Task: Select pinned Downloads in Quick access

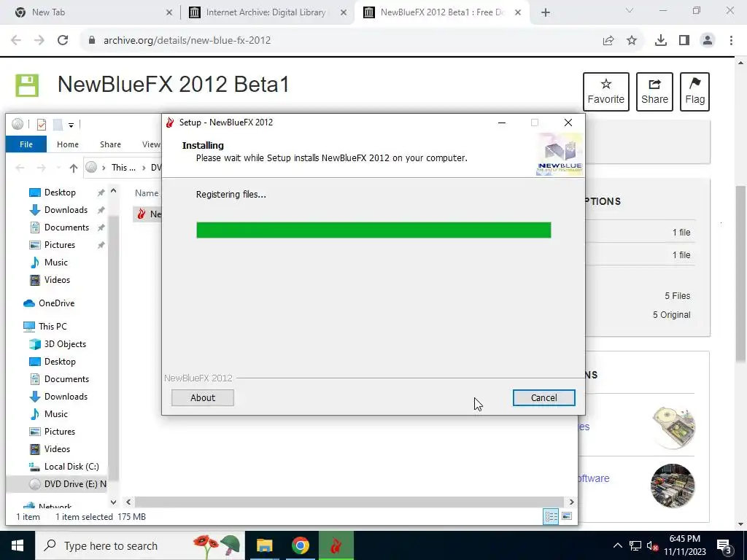Action: pyautogui.click(x=66, y=210)
